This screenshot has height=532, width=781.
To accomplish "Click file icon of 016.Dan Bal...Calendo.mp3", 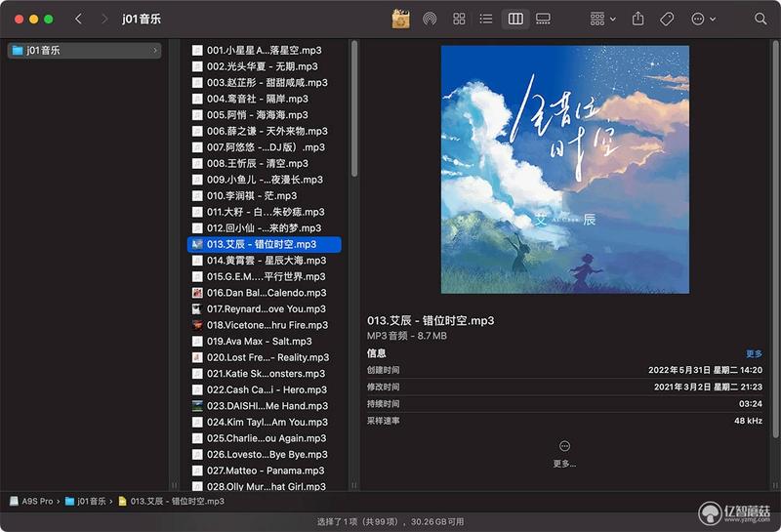I will pos(197,293).
